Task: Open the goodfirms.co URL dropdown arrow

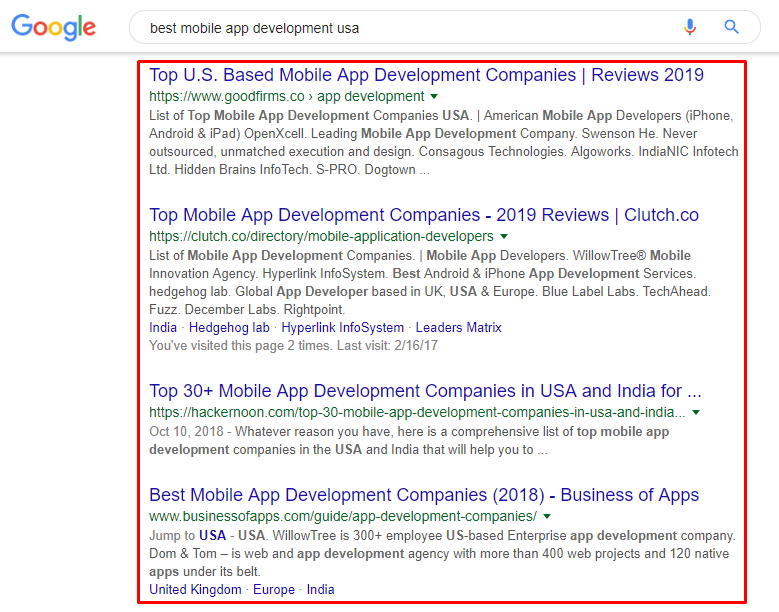Action: pyautogui.click(x=434, y=96)
